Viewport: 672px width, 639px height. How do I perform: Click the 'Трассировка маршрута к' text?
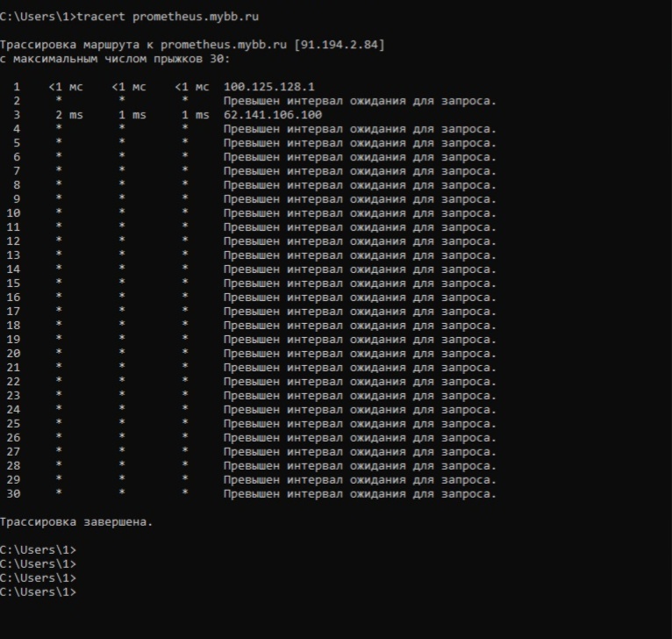click(76, 45)
